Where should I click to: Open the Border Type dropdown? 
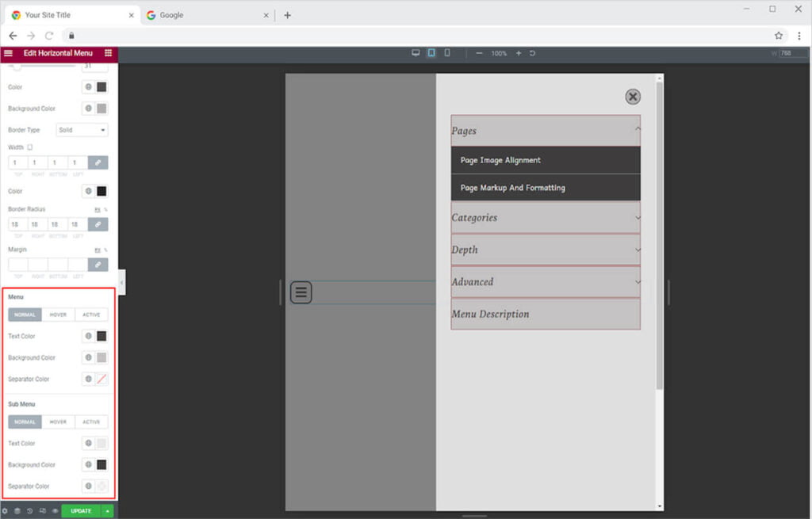[82, 130]
